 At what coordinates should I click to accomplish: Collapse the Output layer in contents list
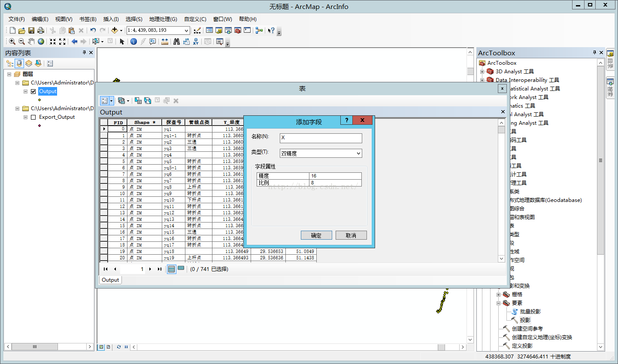[25, 91]
